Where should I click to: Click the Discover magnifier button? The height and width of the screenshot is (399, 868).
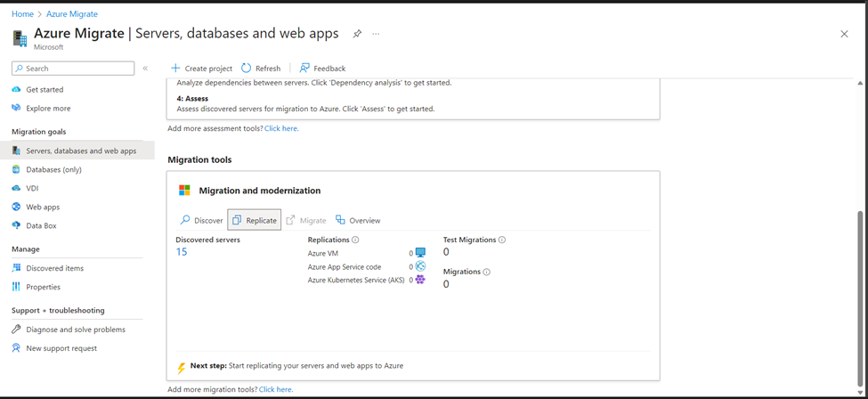point(201,221)
